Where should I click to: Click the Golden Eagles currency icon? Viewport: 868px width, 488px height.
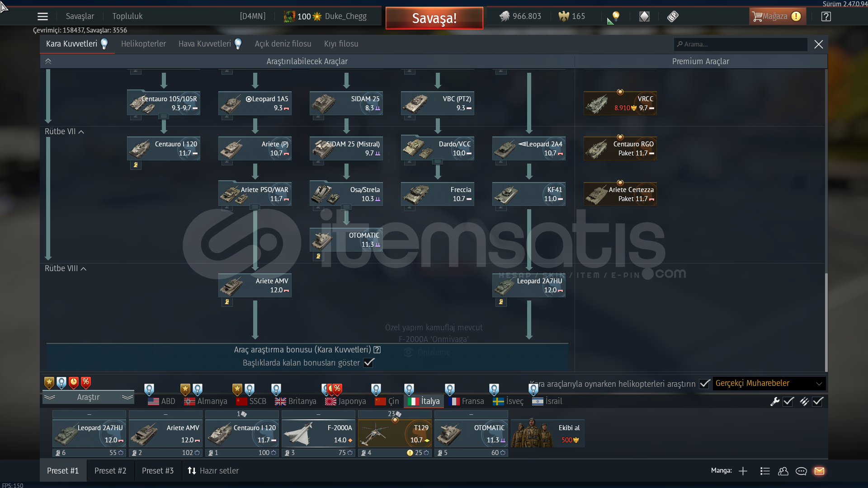[x=563, y=16]
